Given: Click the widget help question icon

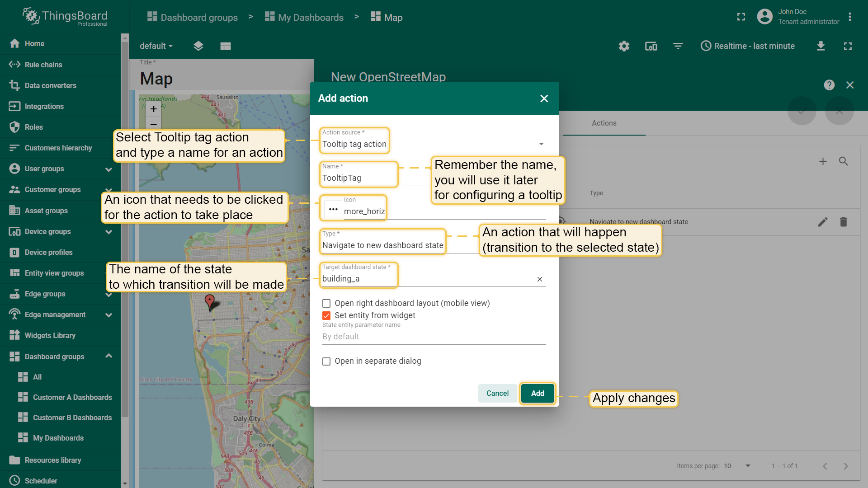Looking at the screenshot, I should point(829,85).
